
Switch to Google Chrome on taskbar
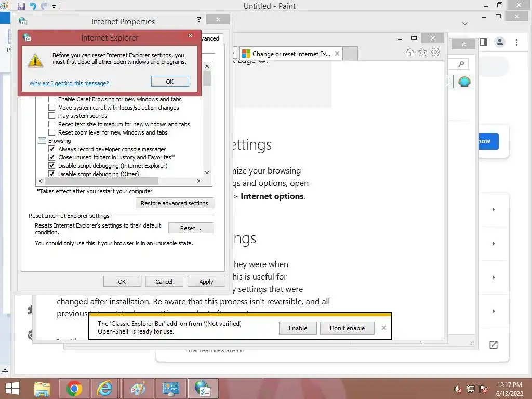(x=74, y=389)
